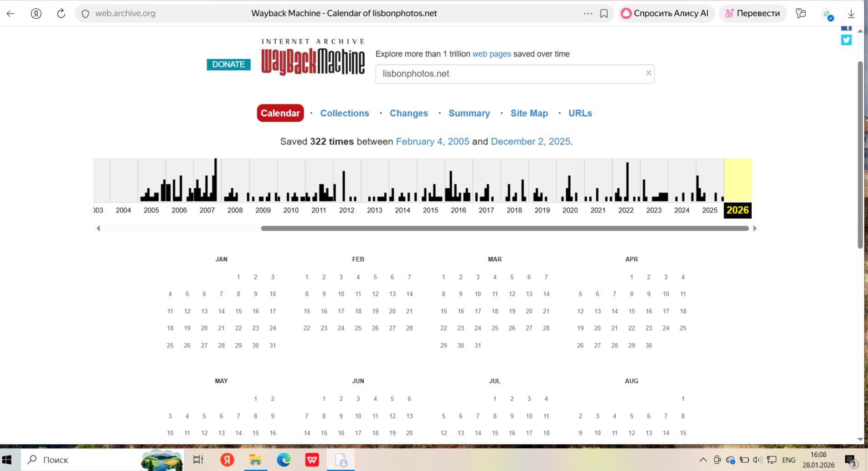Screen dimensions: 868x471
Task: Click the page vertical scrollbar thumb
Action: (x=860, y=155)
